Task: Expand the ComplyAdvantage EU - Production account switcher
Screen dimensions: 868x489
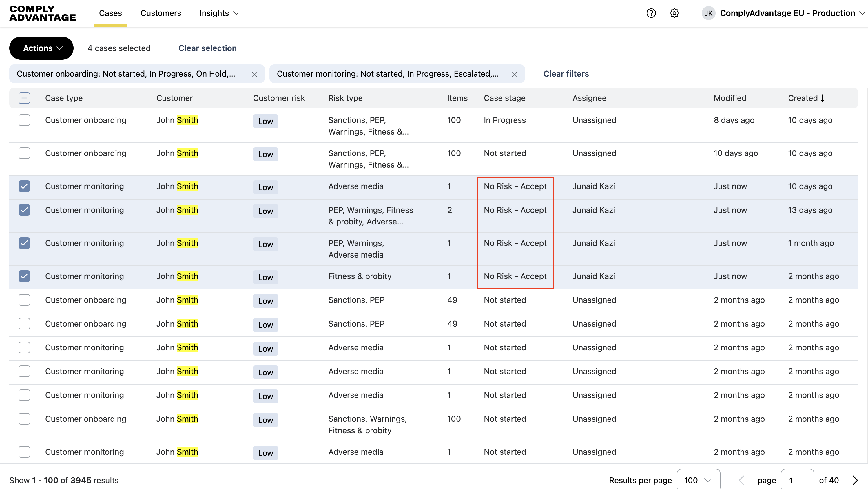Action: 787,13
